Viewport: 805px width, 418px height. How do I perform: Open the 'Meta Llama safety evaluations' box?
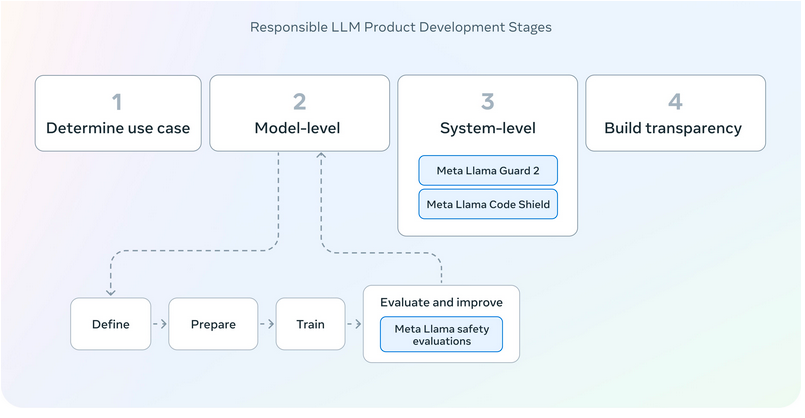(x=442, y=334)
